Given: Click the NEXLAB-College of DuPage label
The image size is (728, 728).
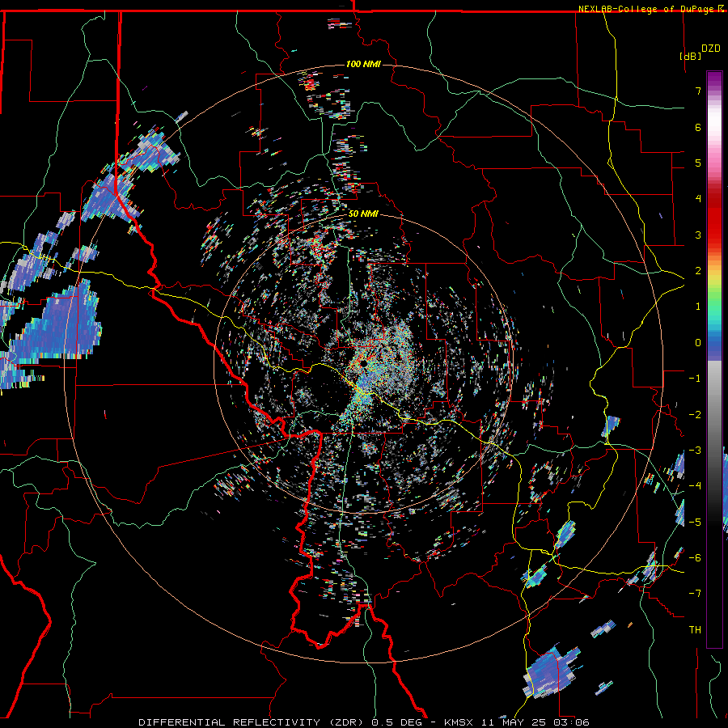Looking at the screenshot, I should point(645,9).
